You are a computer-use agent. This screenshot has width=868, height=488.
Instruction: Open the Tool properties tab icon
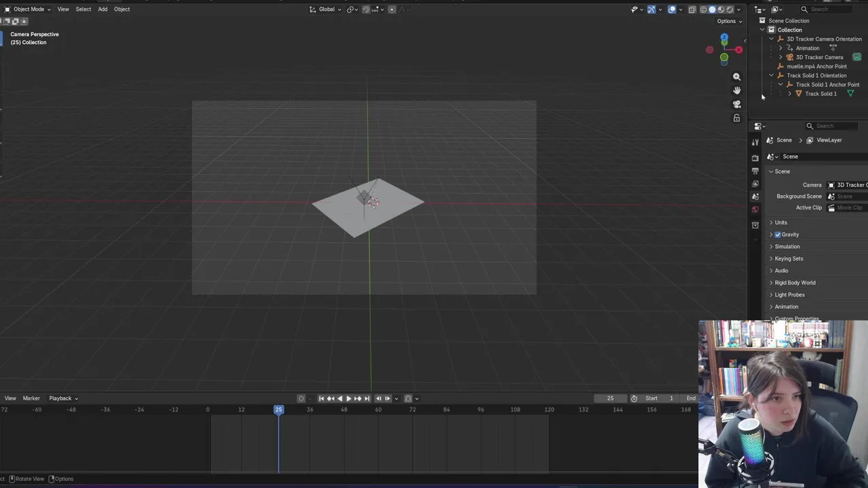click(755, 142)
